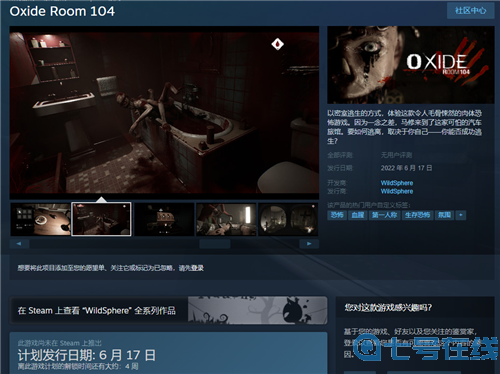Click the left arrow of the screenshot strip
500x374 pixels.
pos(19,244)
